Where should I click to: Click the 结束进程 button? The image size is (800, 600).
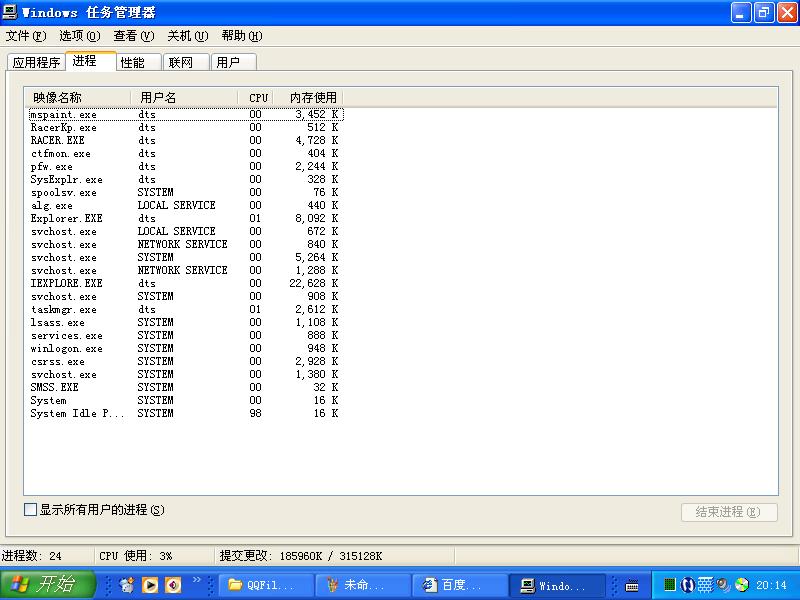[729, 512]
